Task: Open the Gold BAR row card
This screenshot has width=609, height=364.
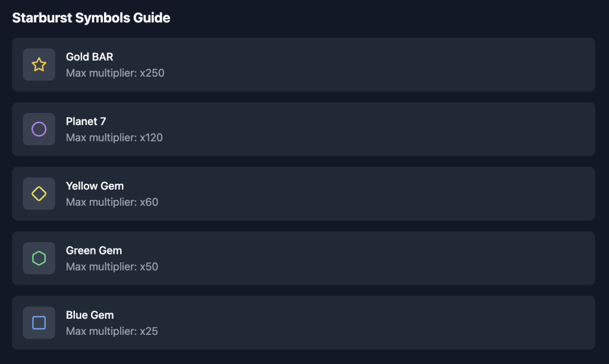Action: (303, 64)
